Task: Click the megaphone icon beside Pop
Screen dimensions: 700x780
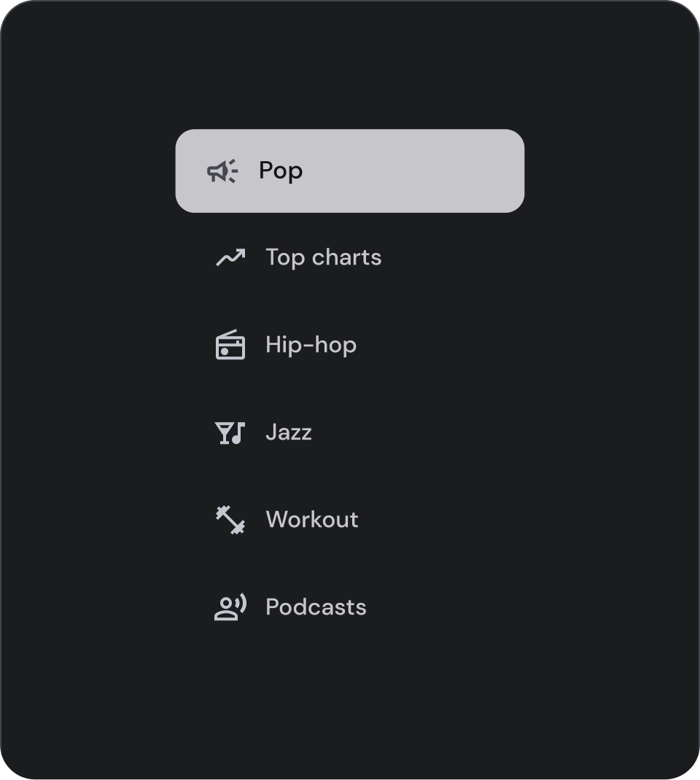Action: click(x=222, y=171)
